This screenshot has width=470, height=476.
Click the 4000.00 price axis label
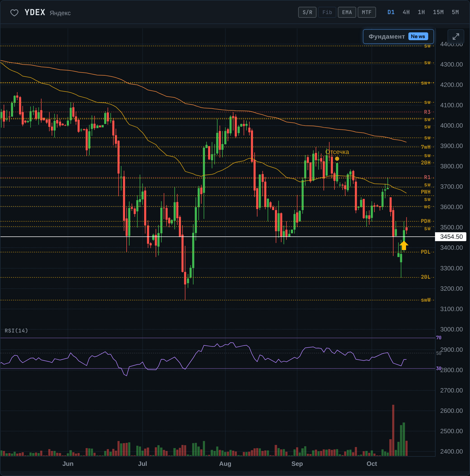pyautogui.click(x=451, y=126)
